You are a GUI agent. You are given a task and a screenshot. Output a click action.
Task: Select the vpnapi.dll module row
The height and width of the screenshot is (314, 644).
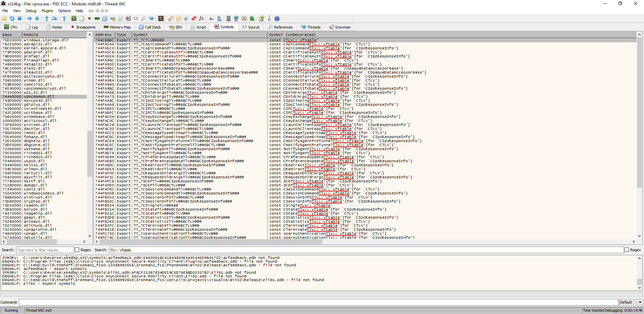point(44,233)
